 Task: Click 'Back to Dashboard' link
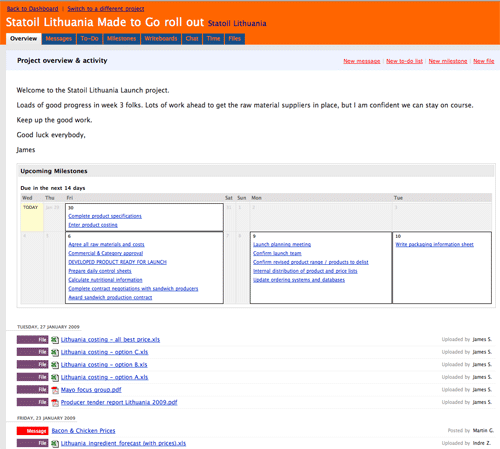tap(32, 9)
